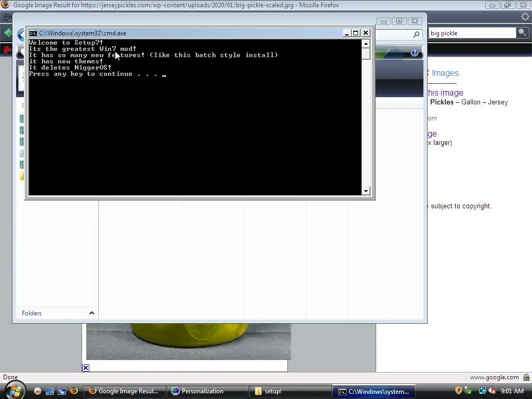Click the 'Pickles – Gallon – Jersey' text
Image resolution: width=532 pixels, height=399 pixels.
pos(469,102)
